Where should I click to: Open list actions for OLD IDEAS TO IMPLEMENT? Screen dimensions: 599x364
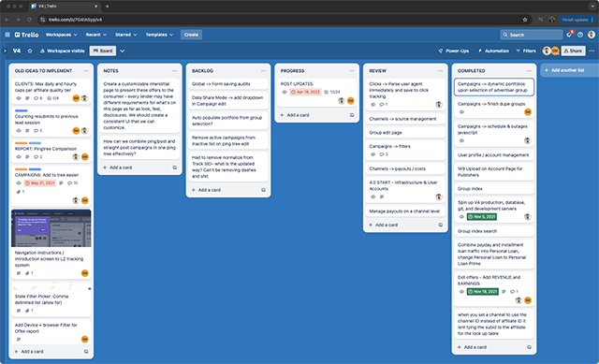(x=86, y=71)
